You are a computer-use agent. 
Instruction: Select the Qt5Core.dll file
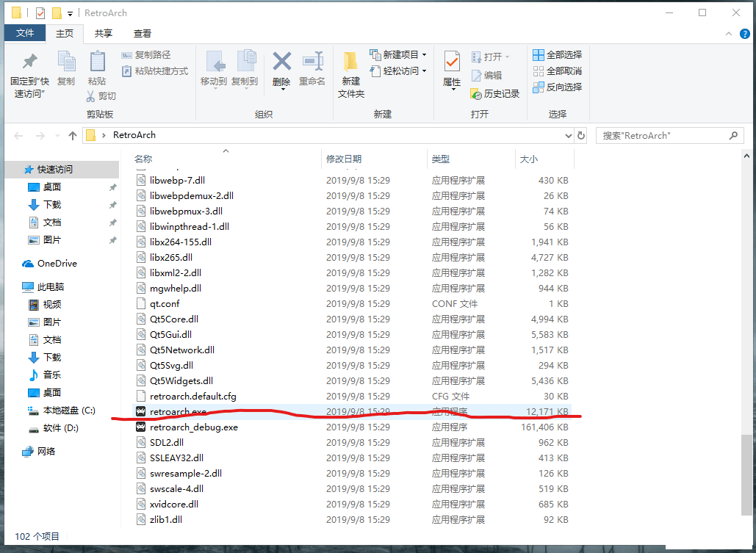pos(174,319)
